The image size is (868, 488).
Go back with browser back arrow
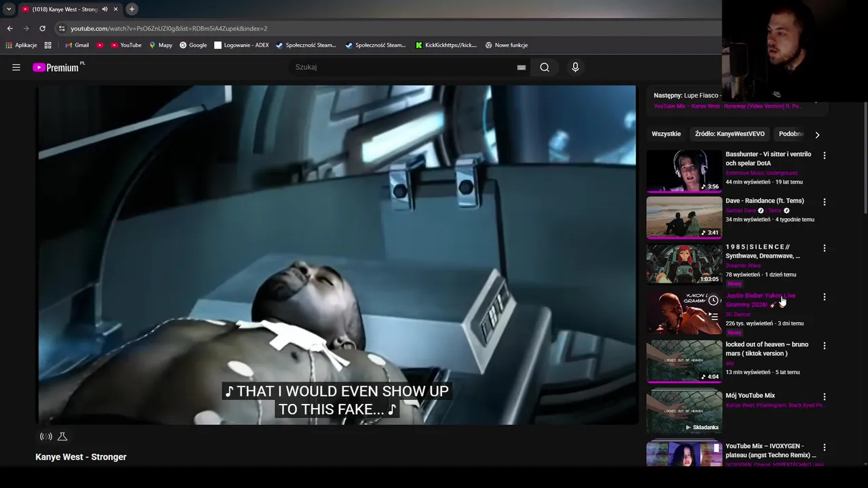[x=9, y=28]
